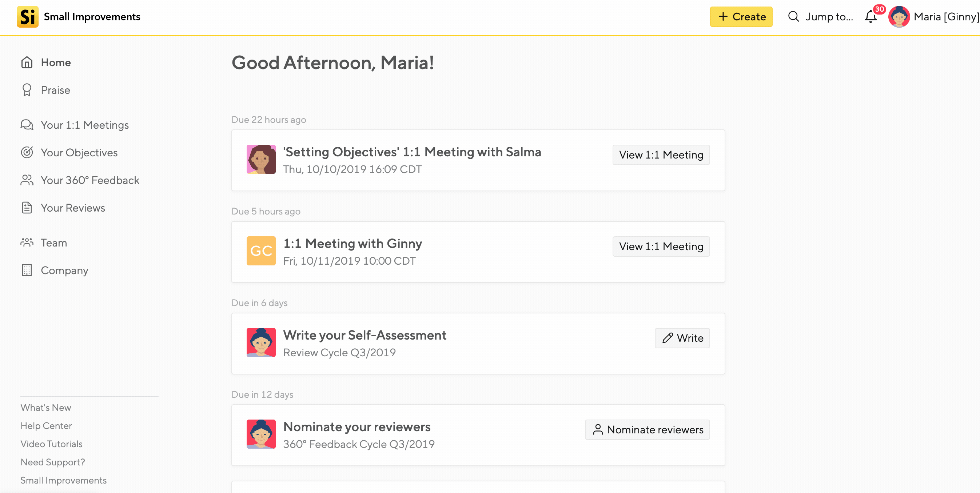Open the notifications bell icon
980x493 pixels.
[x=871, y=17]
